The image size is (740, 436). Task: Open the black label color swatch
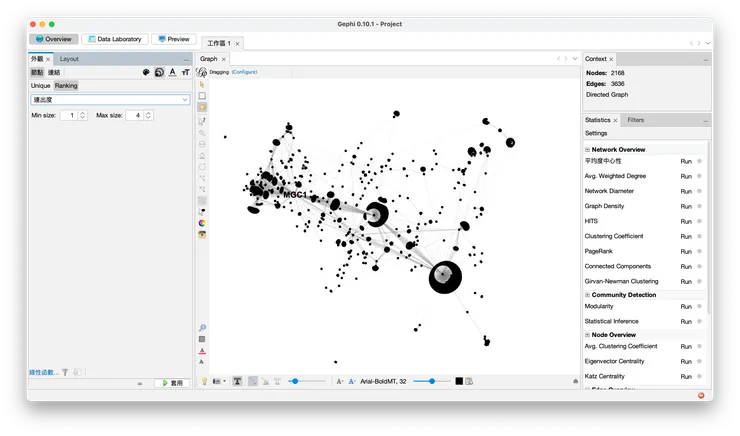[x=459, y=381]
